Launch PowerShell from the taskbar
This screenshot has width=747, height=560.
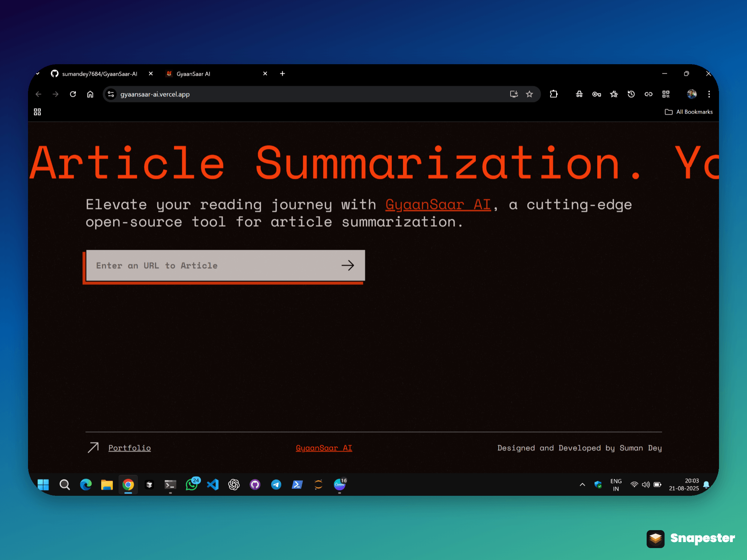297,485
